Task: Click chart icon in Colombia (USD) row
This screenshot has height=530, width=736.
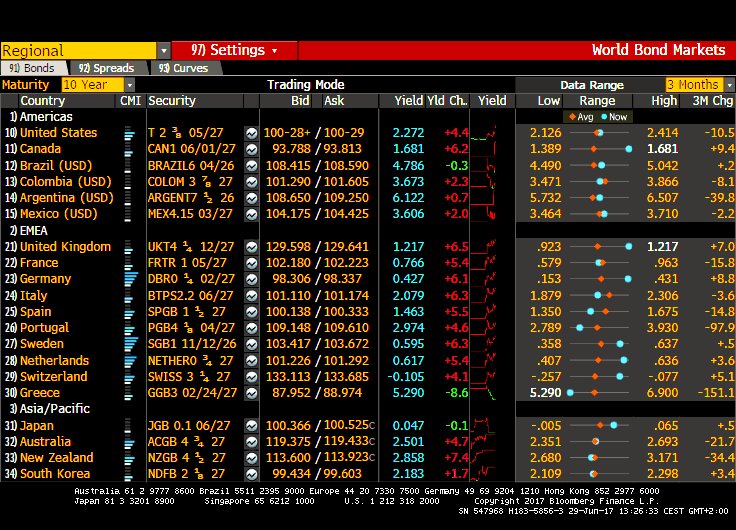Action: coord(252,182)
